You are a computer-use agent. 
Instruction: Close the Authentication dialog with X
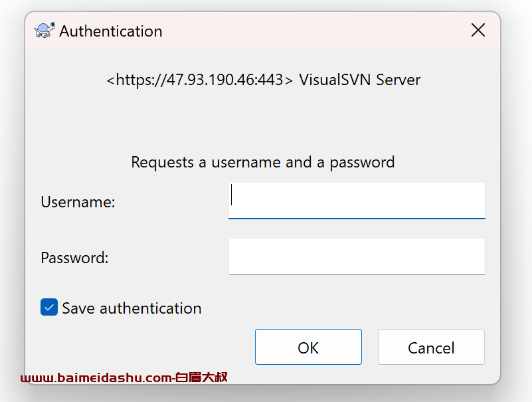pyautogui.click(x=478, y=30)
